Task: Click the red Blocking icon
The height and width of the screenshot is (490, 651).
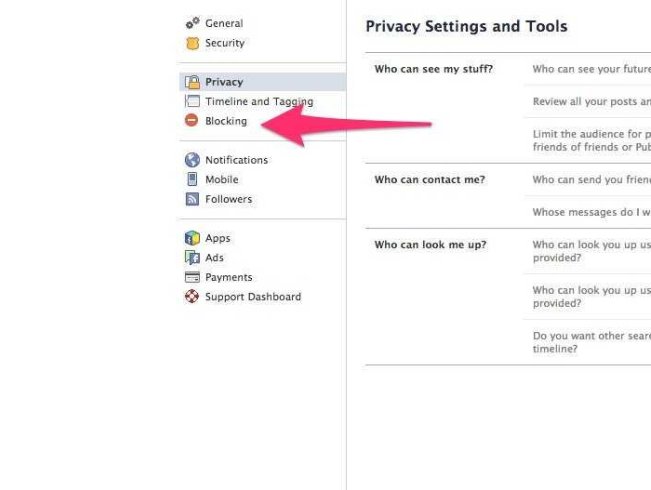Action: [191, 120]
